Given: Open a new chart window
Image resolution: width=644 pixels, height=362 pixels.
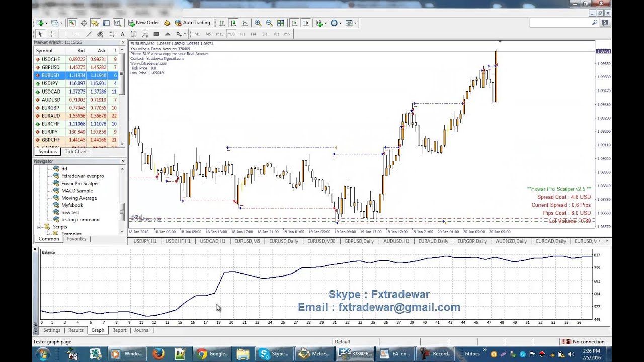Looking at the screenshot, I should [x=40, y=23].
